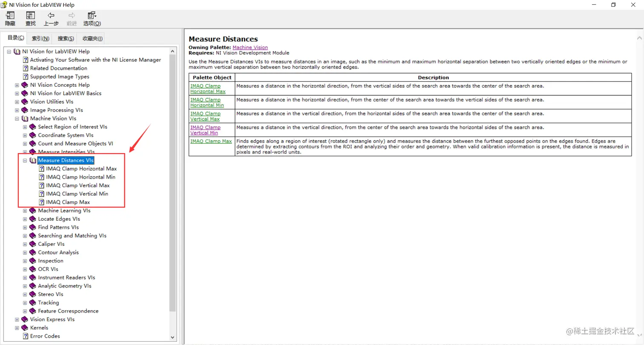Click the book icon beside Contour Analysis
The height and width of the screenshot is (345, 644).
click(33, 253)
